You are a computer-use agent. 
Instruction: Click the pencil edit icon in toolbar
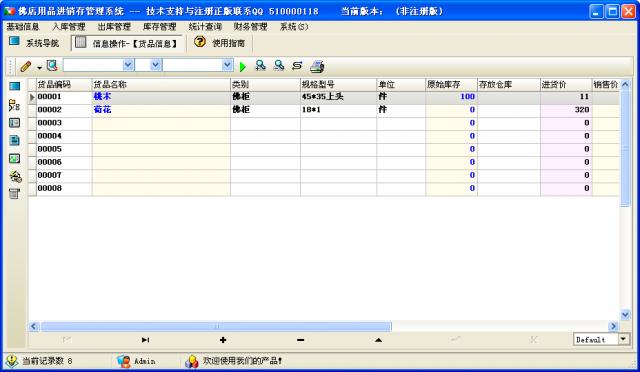(x=26, y=66)
